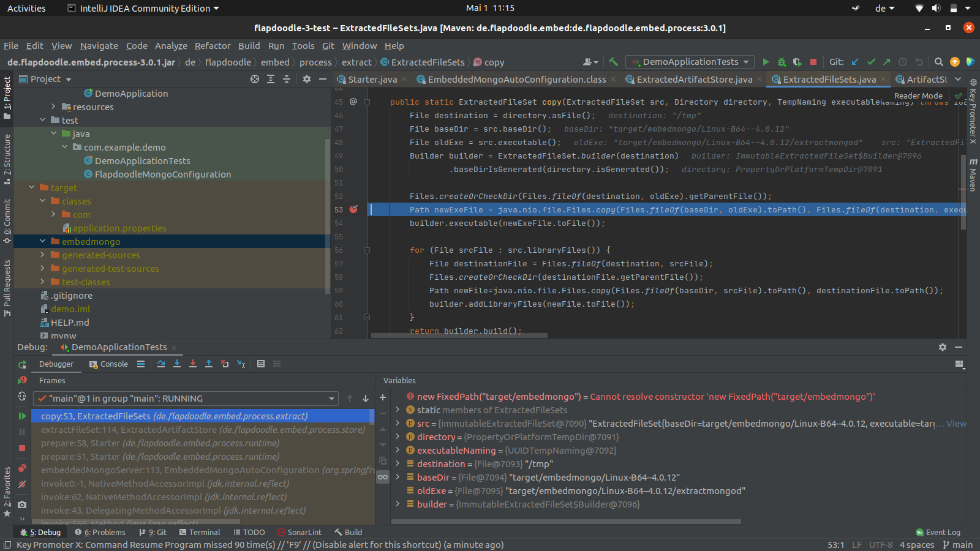This screenshot has height=551, width=980.
Task: Open SonarLint tool window
Action: 300,533
